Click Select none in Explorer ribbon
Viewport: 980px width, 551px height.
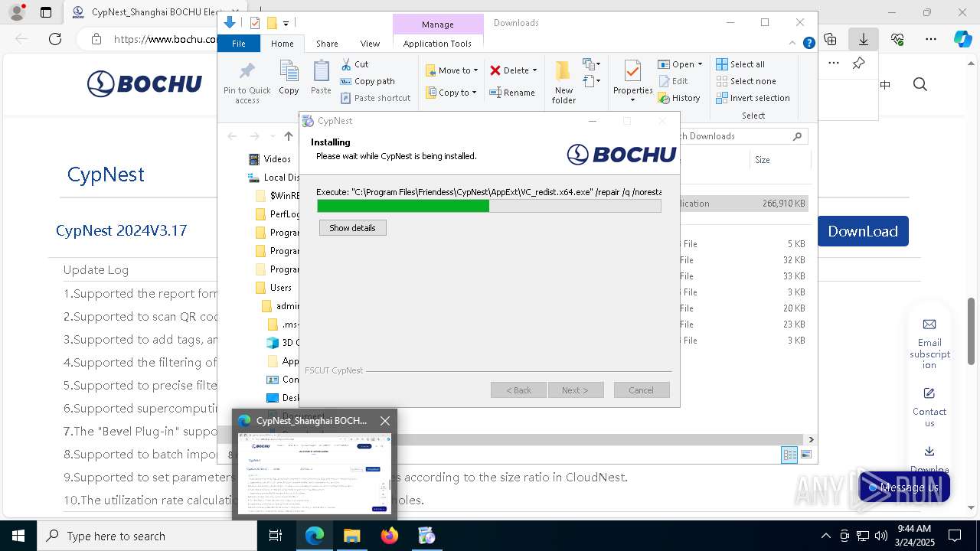(746, 81)
